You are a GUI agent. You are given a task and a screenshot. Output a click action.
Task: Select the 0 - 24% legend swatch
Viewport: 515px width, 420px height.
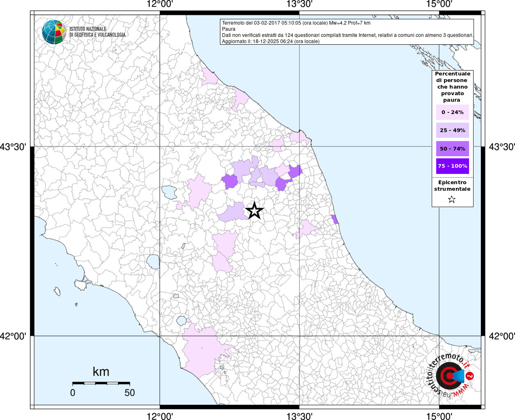[x=452, y=112]
